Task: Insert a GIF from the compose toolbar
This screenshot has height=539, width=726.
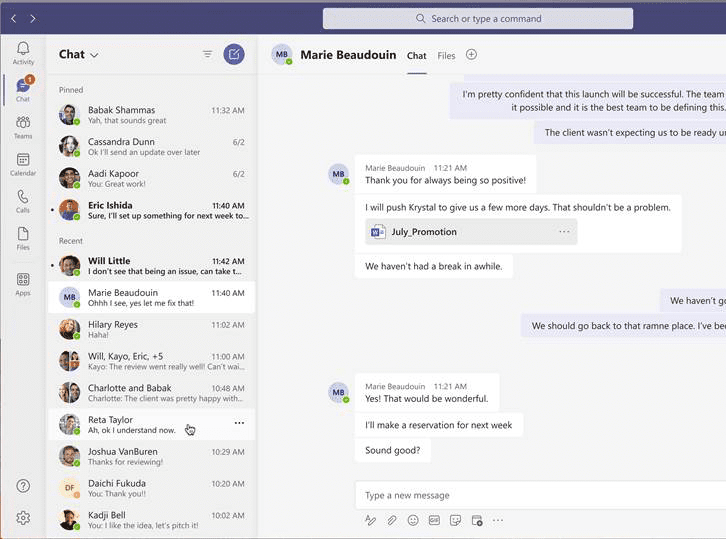Action: pyautogui.click(x=434, y=520)
